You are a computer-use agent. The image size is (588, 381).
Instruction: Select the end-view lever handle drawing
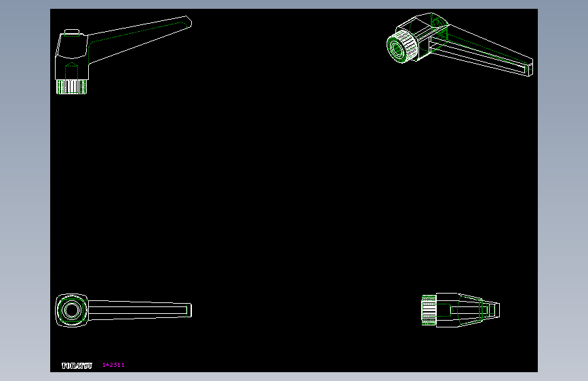[460, 310]
